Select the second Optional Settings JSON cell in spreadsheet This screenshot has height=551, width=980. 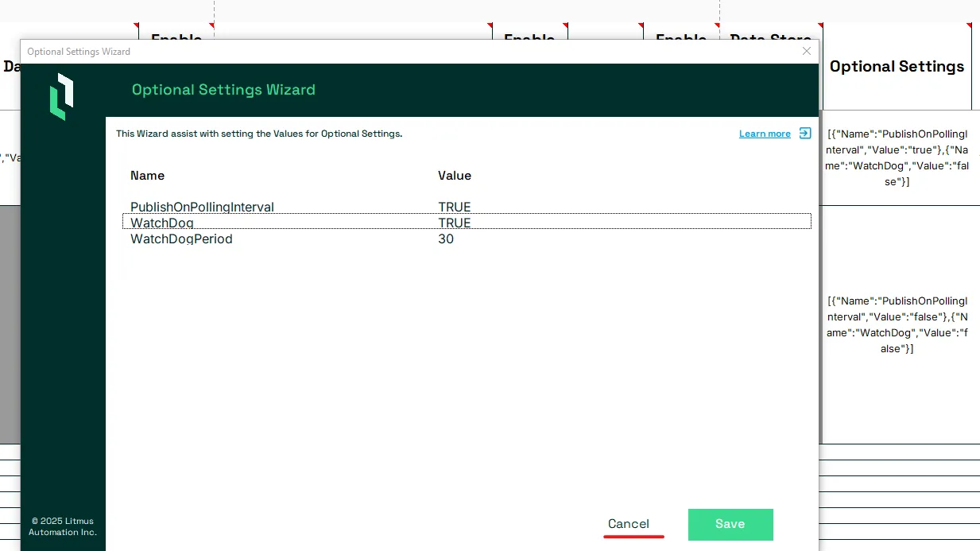point(897,324)
